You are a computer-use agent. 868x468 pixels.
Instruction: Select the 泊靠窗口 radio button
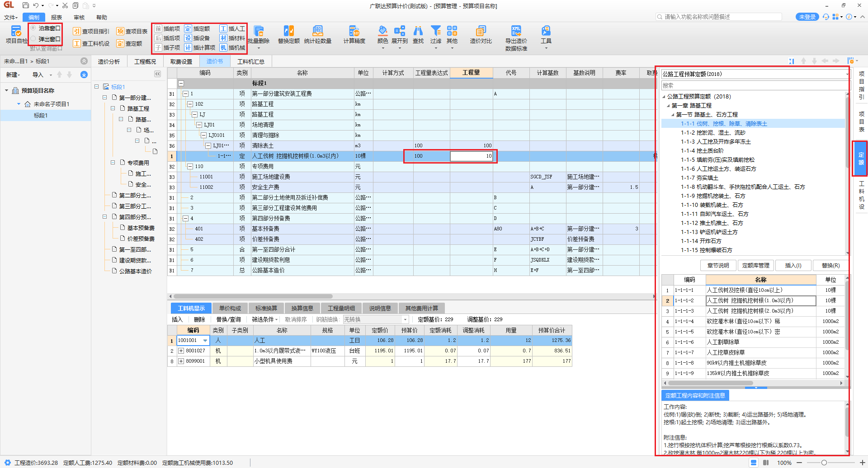(33, 28)
